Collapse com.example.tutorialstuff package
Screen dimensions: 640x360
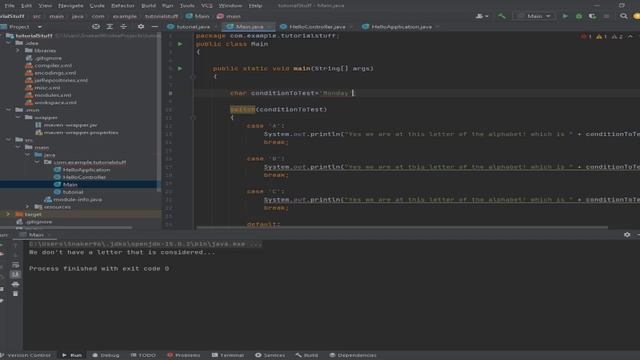point(37,162)
